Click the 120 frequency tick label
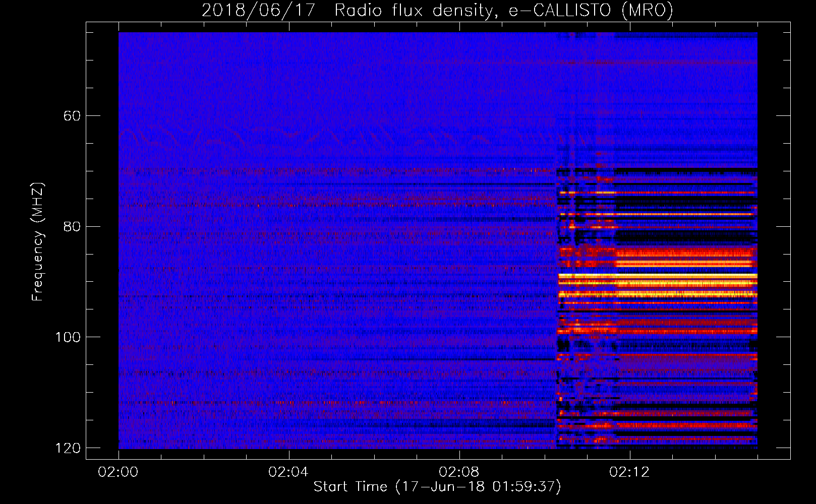This screenshot has width=816, height=504. 68,448
